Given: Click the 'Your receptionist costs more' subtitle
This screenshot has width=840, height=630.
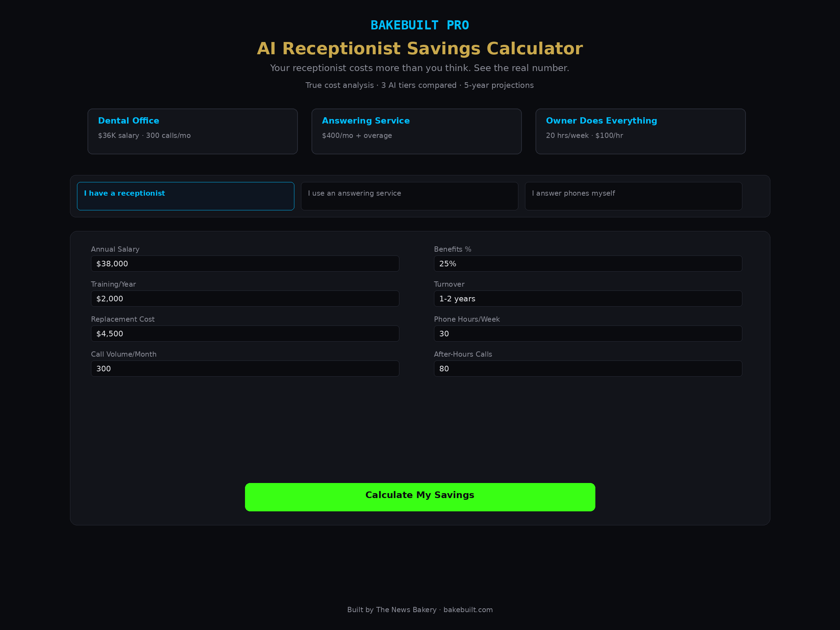Looking at the screenshot, I should coord(420,68).
